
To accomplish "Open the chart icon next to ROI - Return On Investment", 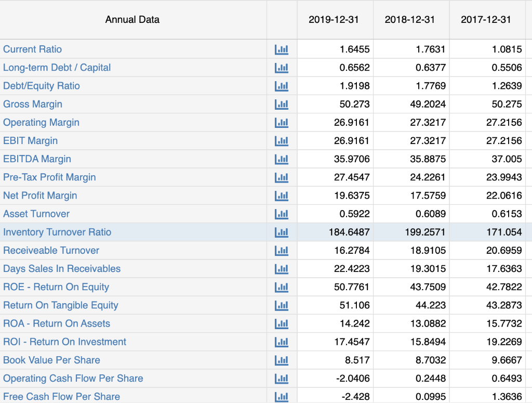I will coord(282,342).
